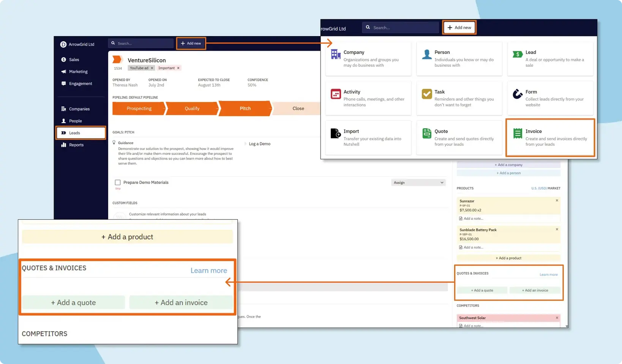622x364 pixels.
Task: Open the Engagement section icon
Action: (x=63, y=84)
